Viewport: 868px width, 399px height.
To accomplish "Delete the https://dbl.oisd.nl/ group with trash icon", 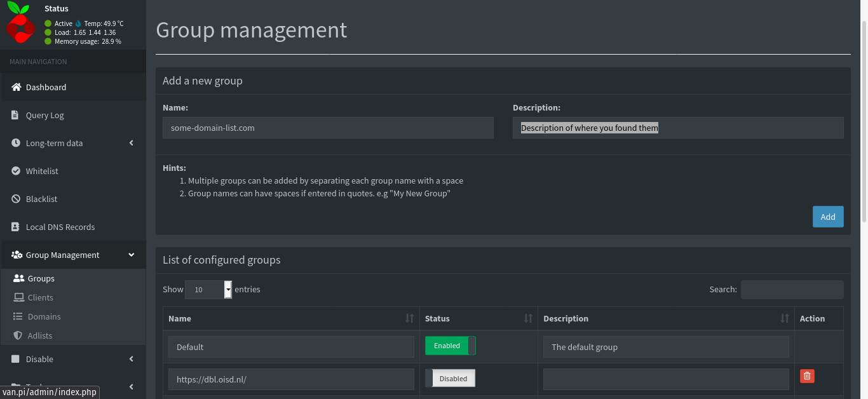I will click(806, 376).
